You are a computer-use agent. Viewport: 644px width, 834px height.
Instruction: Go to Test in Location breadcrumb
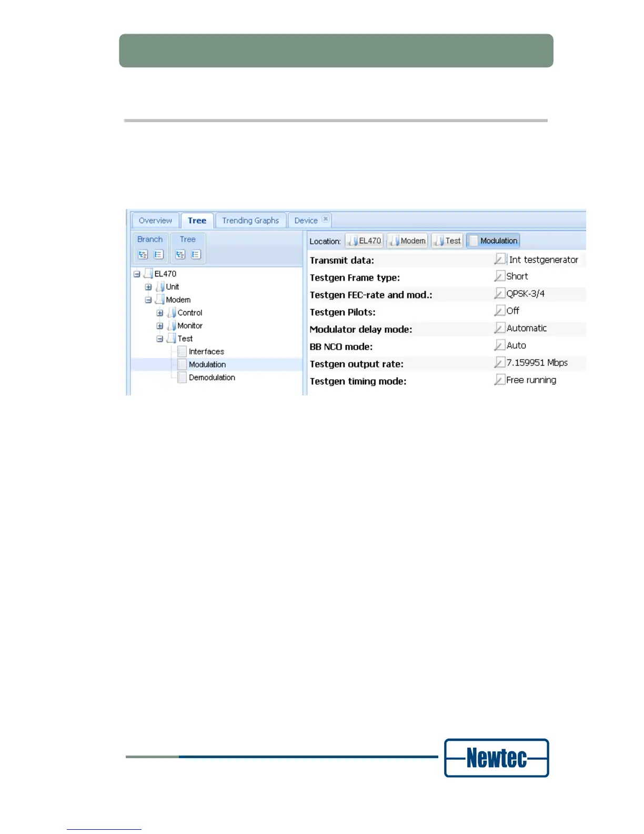[447, 241]
